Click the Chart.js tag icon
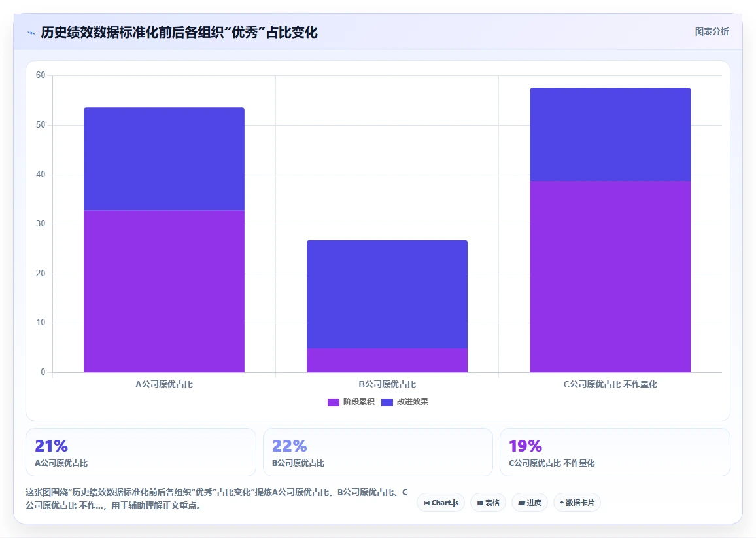Viewport: 756px width, 538px height. [426, 503]
